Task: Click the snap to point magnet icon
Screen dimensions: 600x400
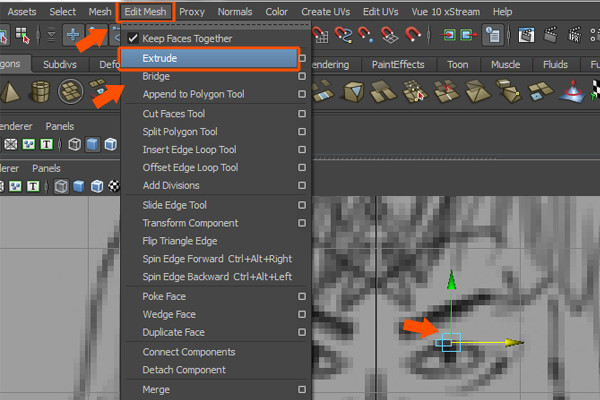Action: pyautogui.click(x=365, y=35)
